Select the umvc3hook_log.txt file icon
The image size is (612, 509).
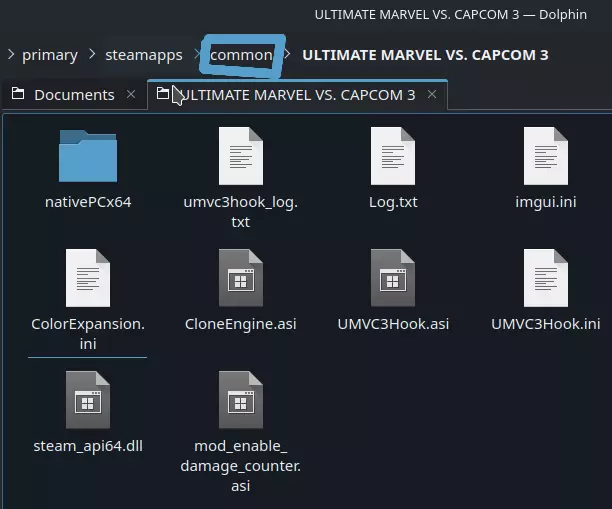click(x=241, y=156)
